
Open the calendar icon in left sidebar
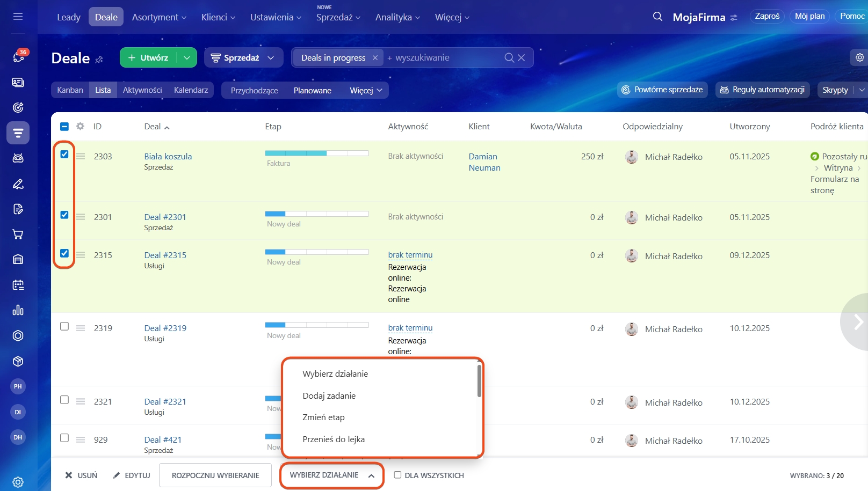point(18,285)
